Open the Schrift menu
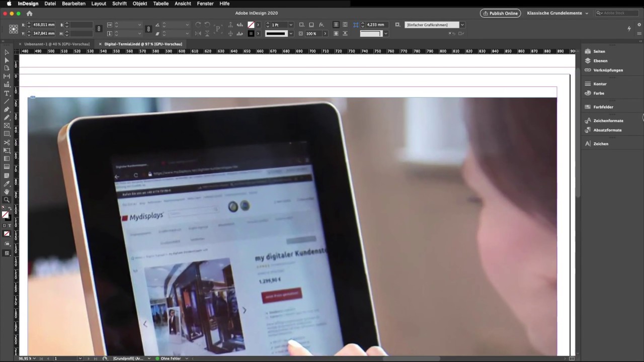The image size is (644, 362). click(119, 4)
